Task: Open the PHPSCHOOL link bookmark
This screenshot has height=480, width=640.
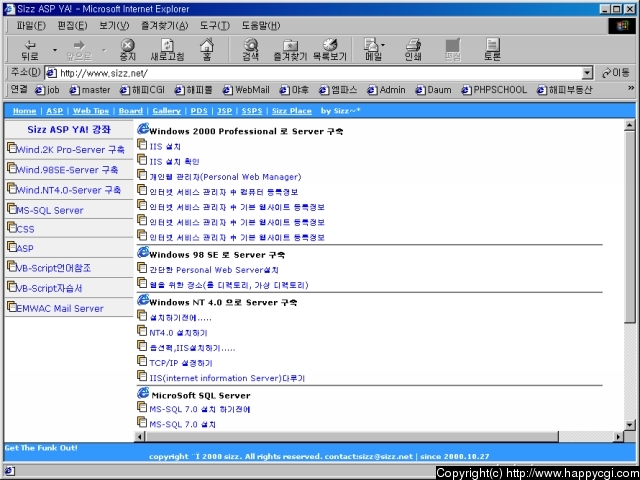Action: (x=494, y=90)
